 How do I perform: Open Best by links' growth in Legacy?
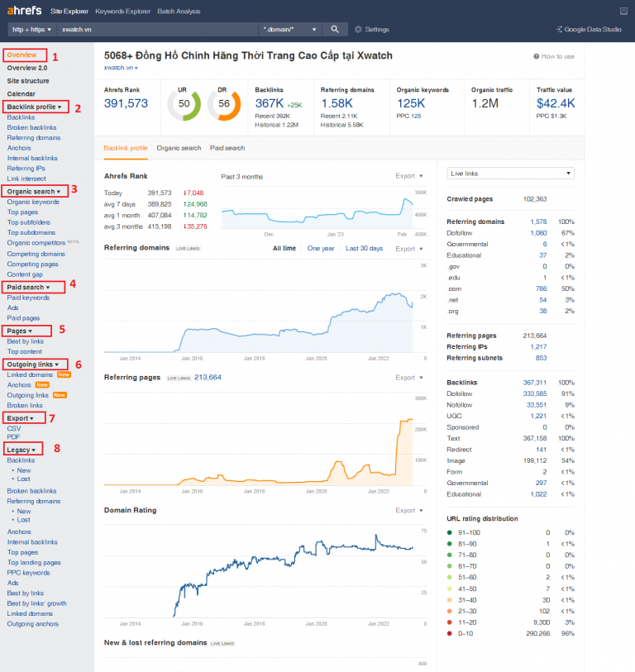point(36,603)
